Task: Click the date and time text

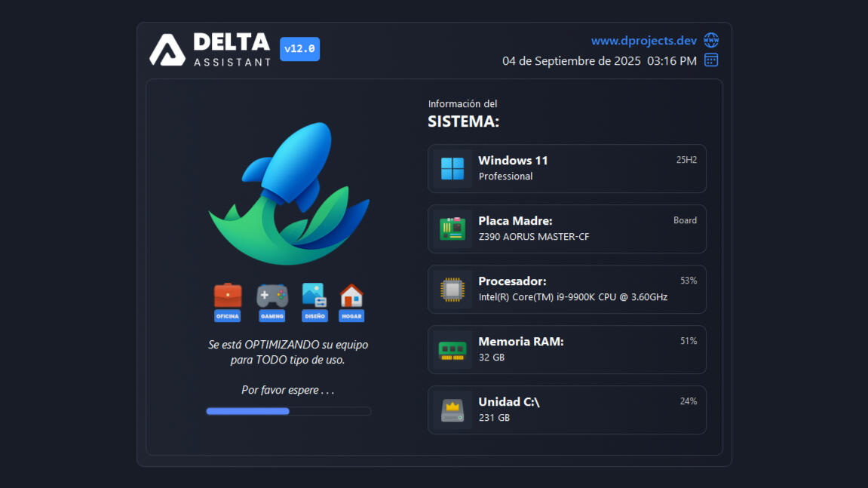Action: (x=599, y=61)
